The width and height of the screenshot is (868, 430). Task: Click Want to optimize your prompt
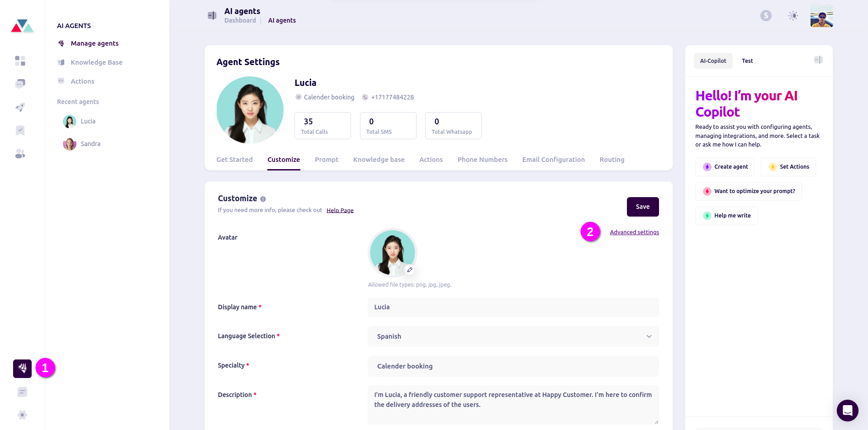tap(748, 191)
